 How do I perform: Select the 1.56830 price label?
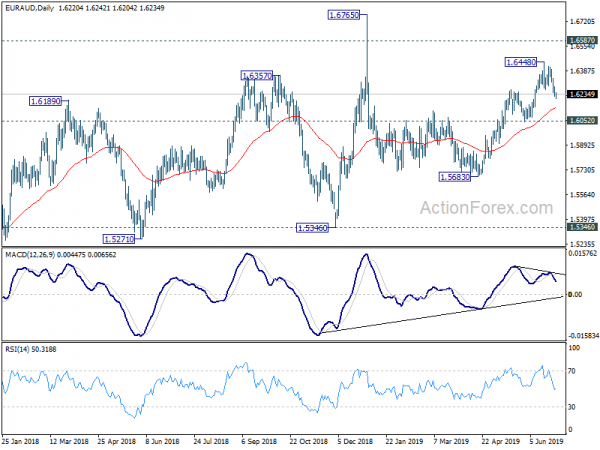[x=455, y=177]
